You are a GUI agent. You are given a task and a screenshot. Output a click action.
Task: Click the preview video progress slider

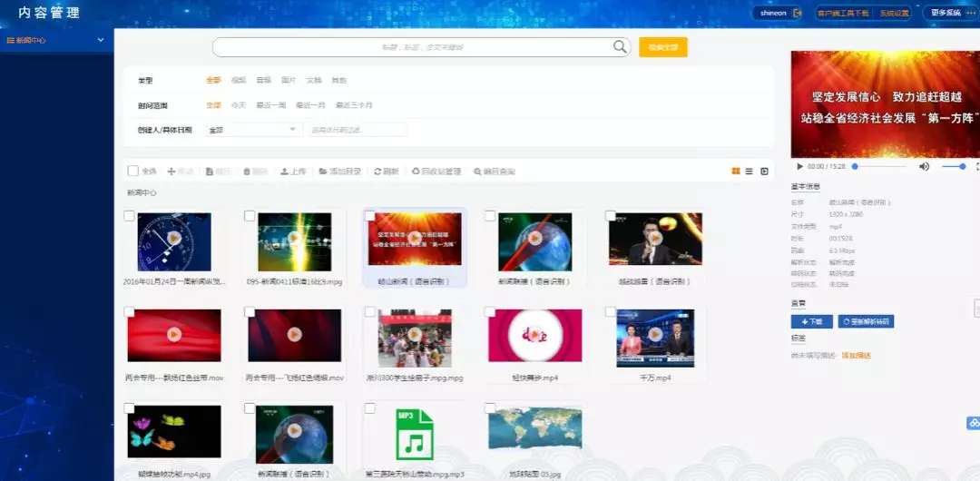pos(880,166)
